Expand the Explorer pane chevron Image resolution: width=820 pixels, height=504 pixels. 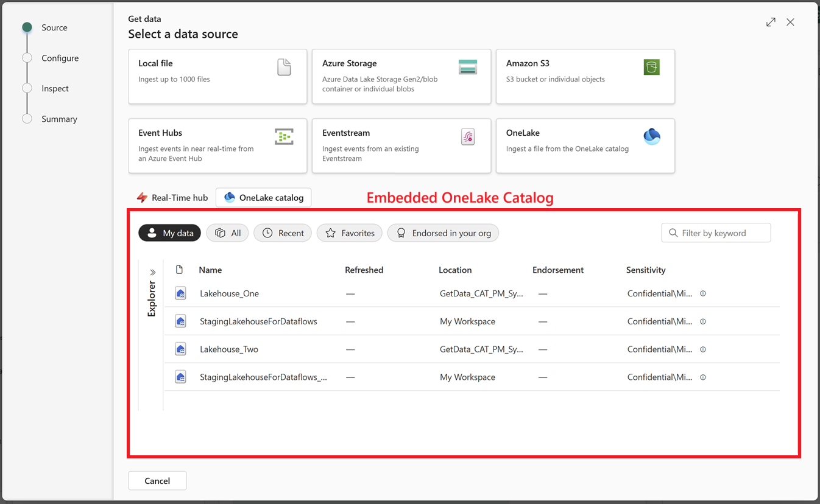pyautogui.click(x=152, y=272)
